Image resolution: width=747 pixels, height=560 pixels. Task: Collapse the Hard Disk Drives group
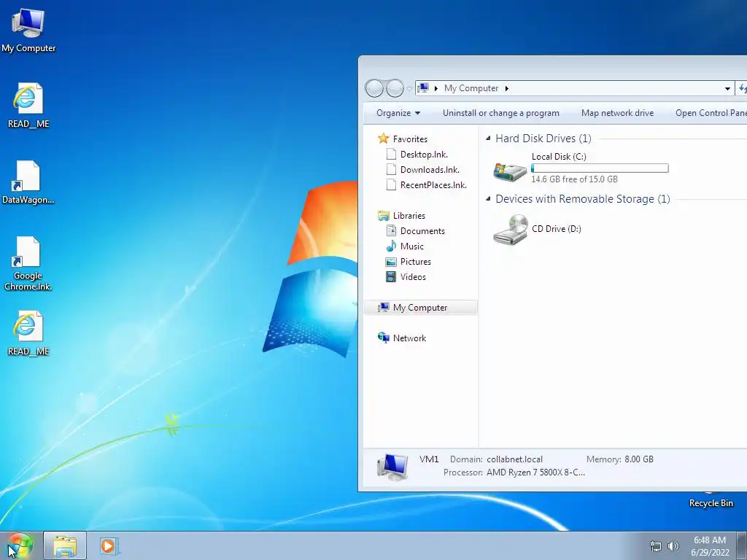(488, 138)
